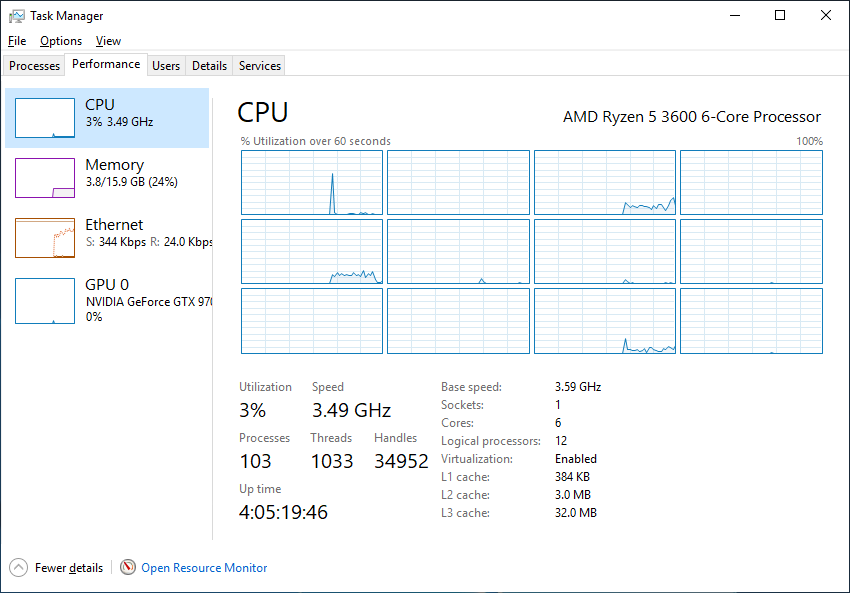Click the Task Manager title bar icon
Screen dimensions: 850x593
[17, 16]
